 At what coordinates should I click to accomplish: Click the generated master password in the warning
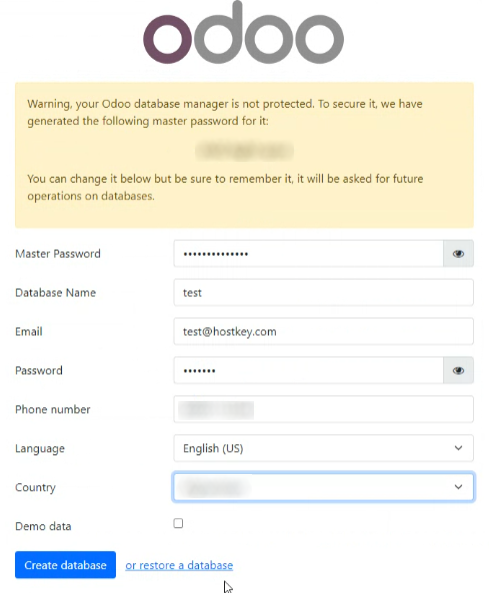(244, 151)
